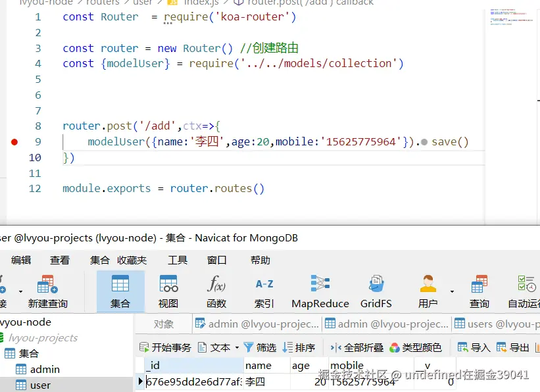Open the MapReduce toolbar icon
The width and height of the screenshot is (540, 392).
pos(320,292)
